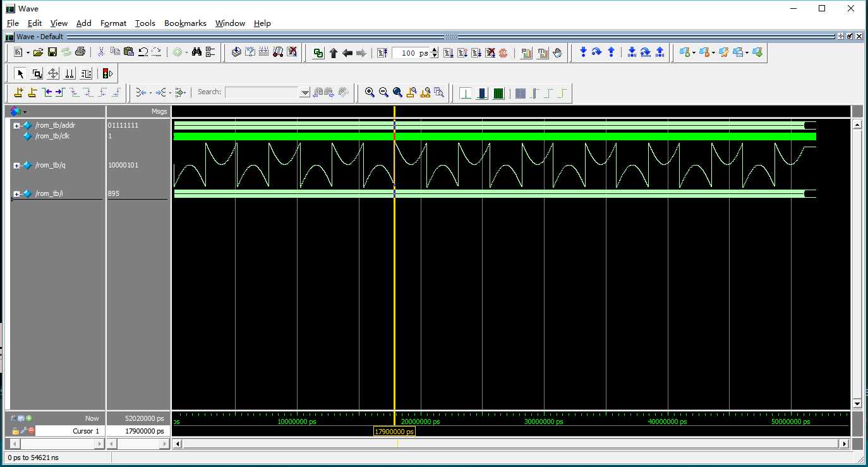Save the waveform with the floppy disk icon
868x467 pixels.
click(52, 52)
